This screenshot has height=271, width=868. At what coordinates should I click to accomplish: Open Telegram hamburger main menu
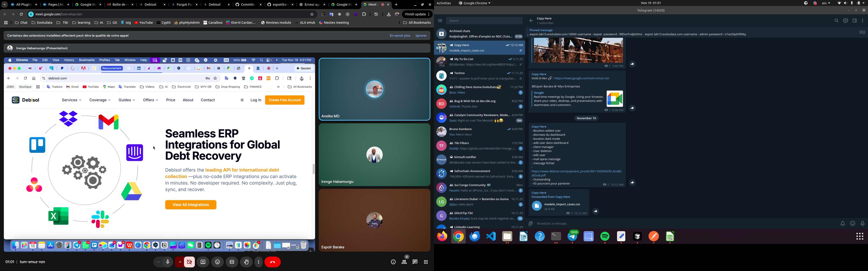440,21
